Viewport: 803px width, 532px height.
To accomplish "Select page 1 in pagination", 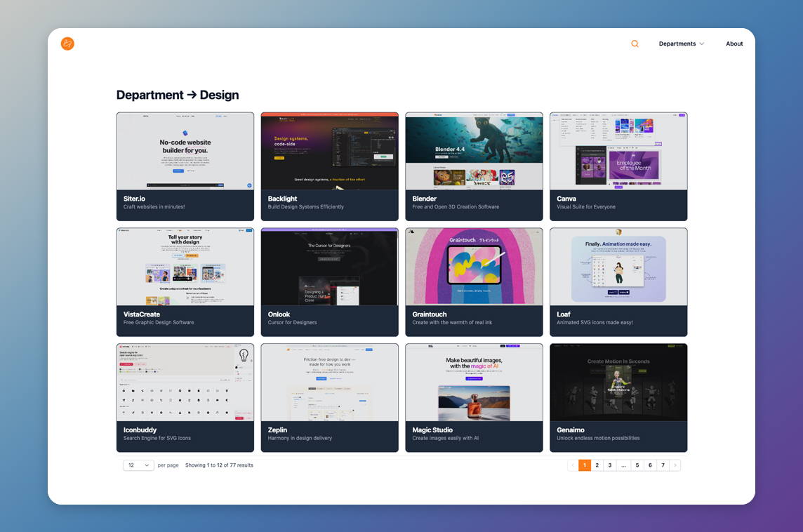I will tap(584, 465).
